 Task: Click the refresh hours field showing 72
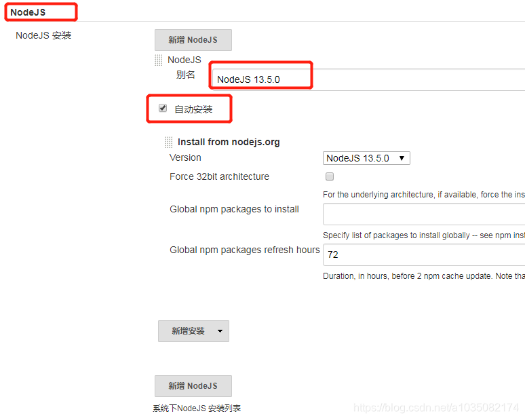click(x=424, y=255)
